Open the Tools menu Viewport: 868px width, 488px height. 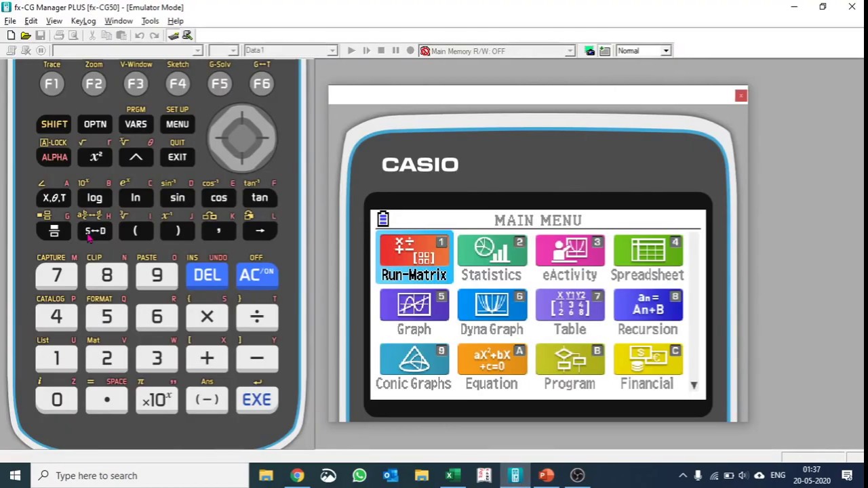(x=150, y=21)
